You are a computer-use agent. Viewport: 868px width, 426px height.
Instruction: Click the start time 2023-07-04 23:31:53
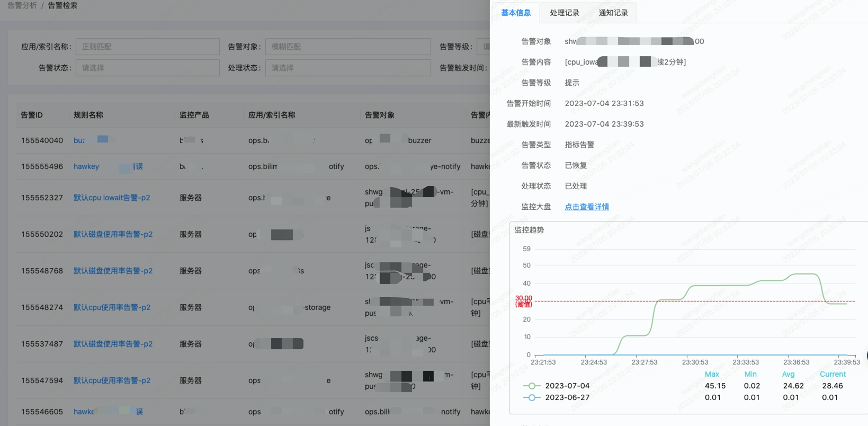(x=604, y=103)
